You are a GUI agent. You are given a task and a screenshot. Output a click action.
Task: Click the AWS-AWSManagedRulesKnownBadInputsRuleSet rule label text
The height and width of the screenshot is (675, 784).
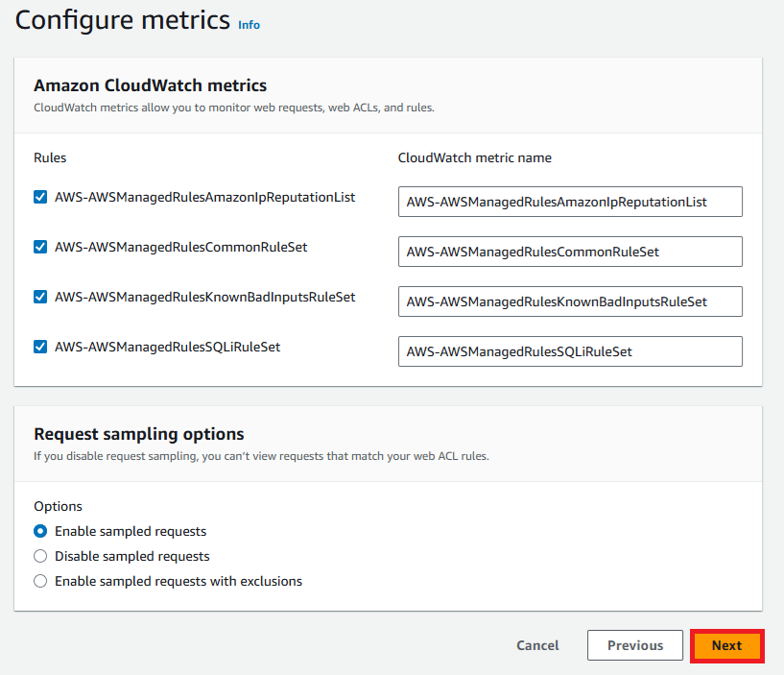click(205, 298)
